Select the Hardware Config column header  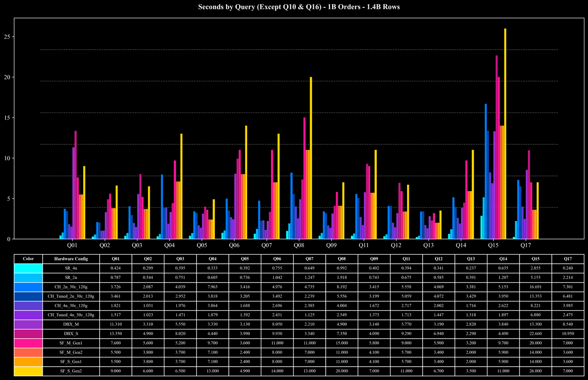[x=71, y=259]
